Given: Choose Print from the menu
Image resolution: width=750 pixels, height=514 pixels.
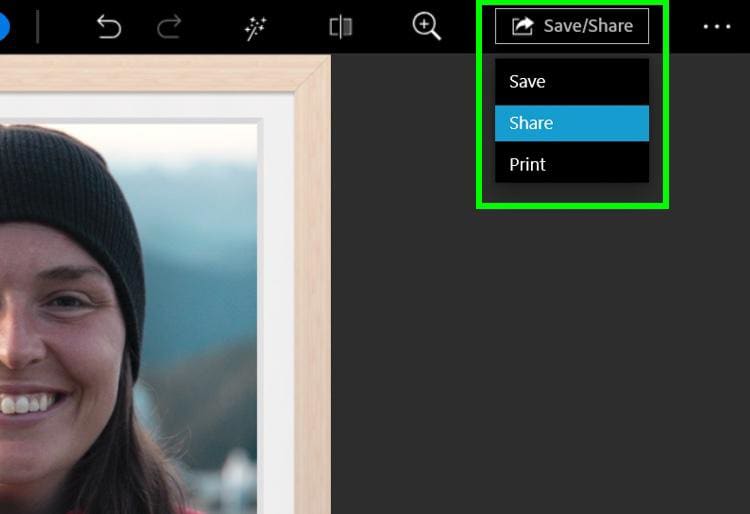Looking at the screenshot, I should coord(572,164).
